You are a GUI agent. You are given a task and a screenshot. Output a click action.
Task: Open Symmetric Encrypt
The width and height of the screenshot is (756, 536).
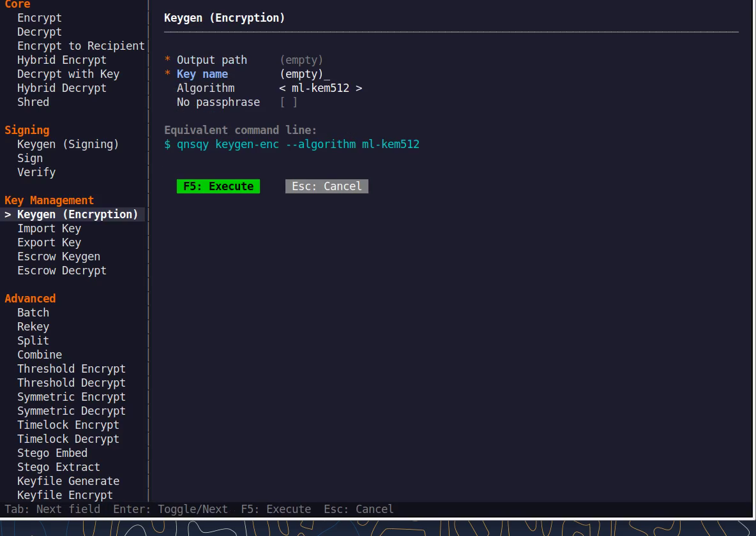point(72,396)
